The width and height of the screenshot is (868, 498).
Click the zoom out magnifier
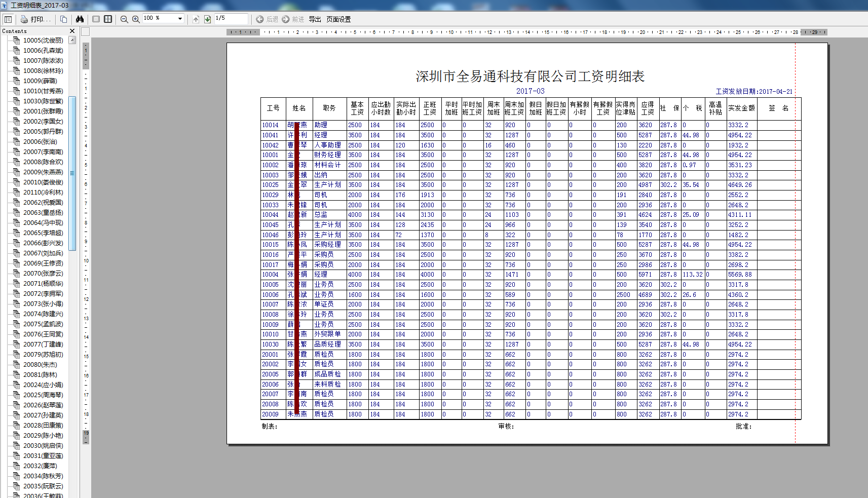point(124,19)
